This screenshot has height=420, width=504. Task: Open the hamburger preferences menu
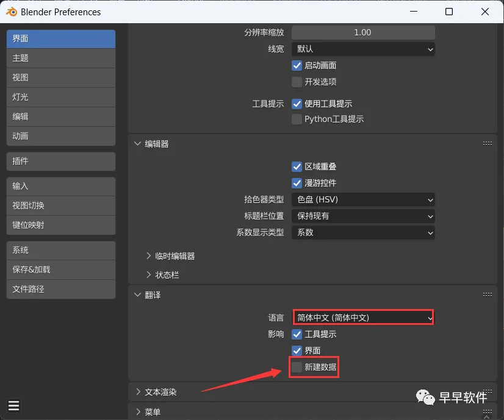[x=13, y=405]
